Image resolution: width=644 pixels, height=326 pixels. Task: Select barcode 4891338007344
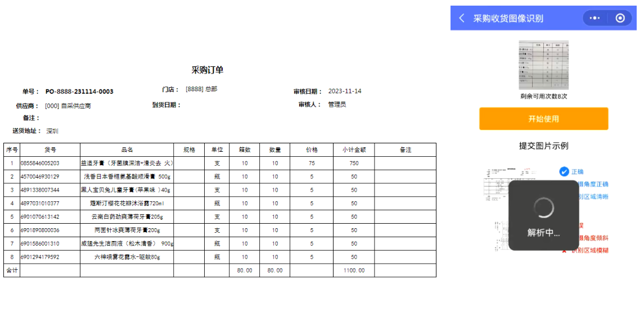point(40,190)
